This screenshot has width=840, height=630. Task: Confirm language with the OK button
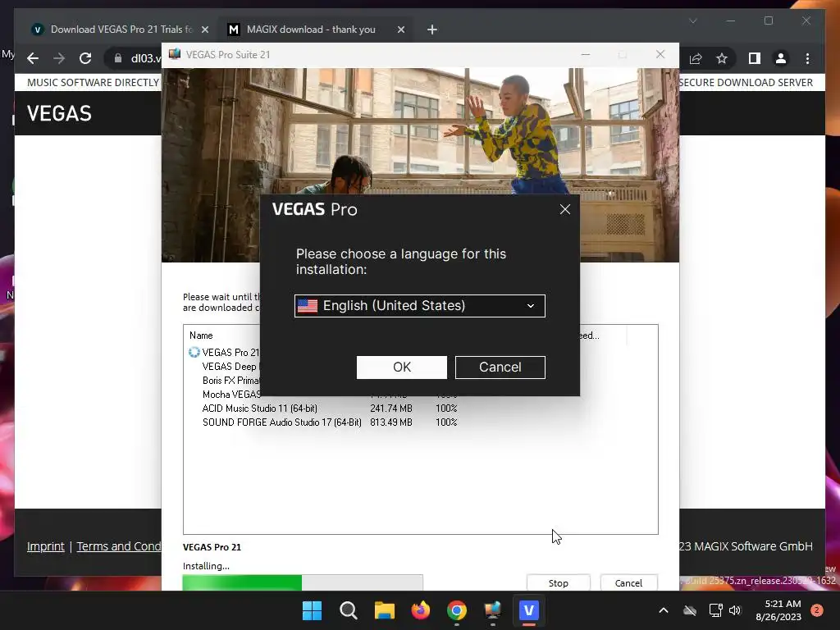coord(401,367)
